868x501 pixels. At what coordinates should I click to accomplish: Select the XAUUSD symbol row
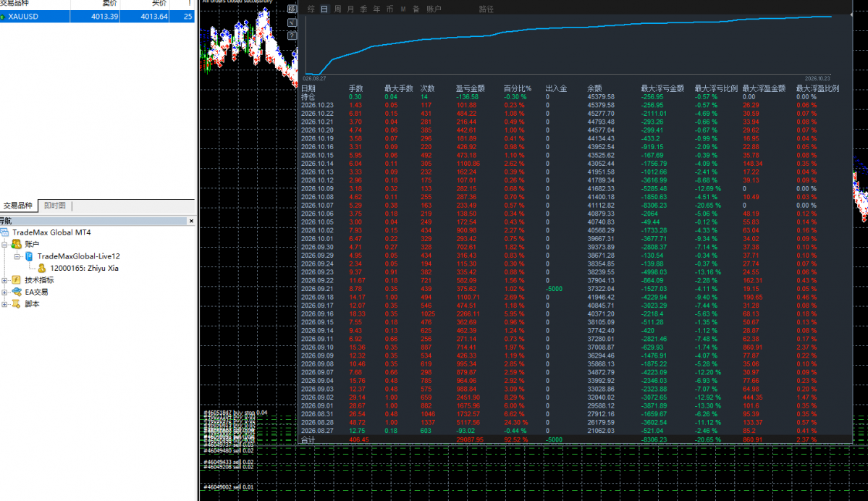[x=97, y=17]
